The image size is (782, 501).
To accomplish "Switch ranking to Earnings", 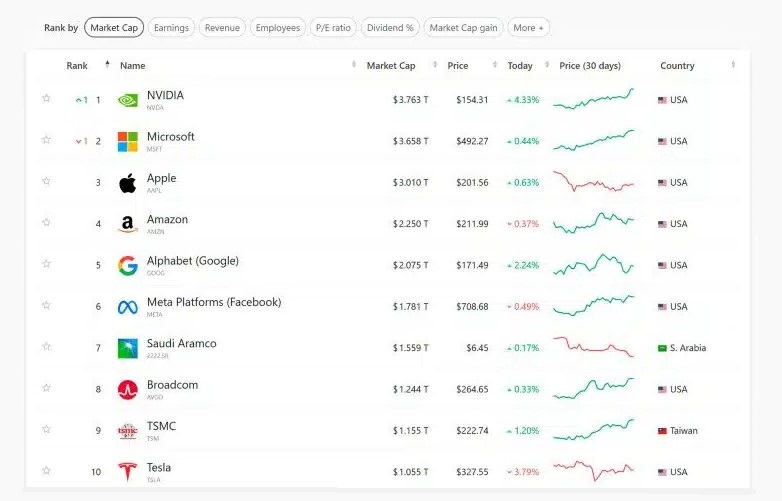I will tap(171, 28).
